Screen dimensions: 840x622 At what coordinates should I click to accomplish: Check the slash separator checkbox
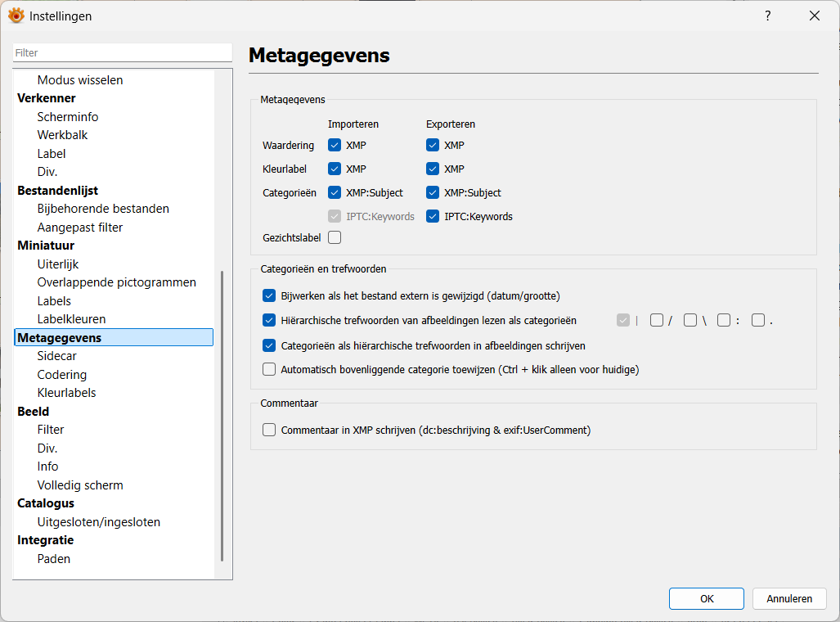(x=656, y=321)
